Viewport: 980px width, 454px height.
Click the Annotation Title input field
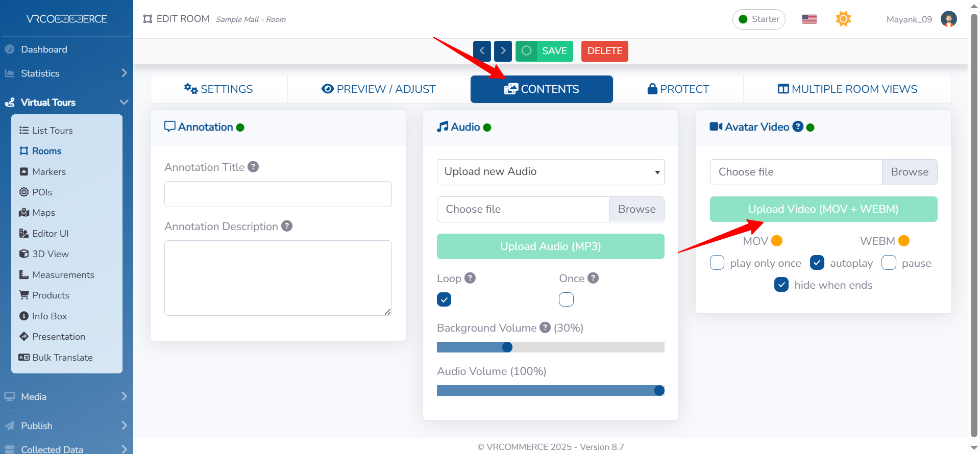click(x=278, y=194)
